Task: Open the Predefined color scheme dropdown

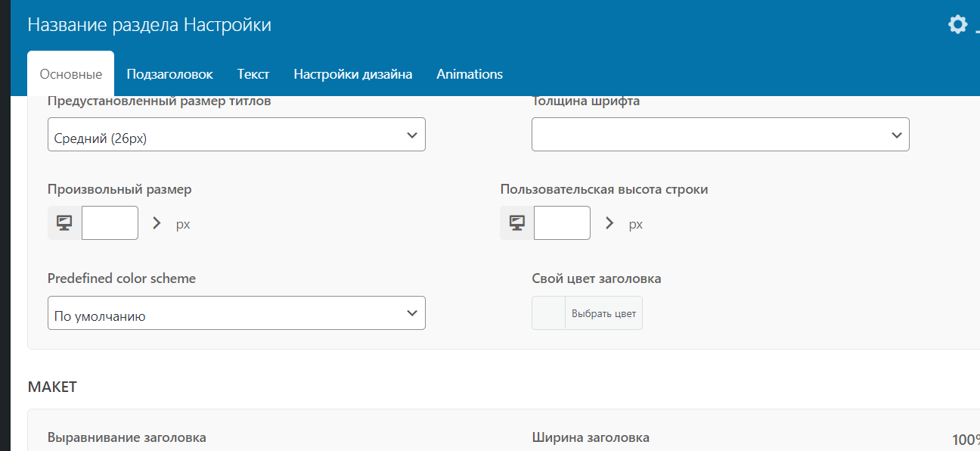Action: pyautogui.click(x=236, y=313)
